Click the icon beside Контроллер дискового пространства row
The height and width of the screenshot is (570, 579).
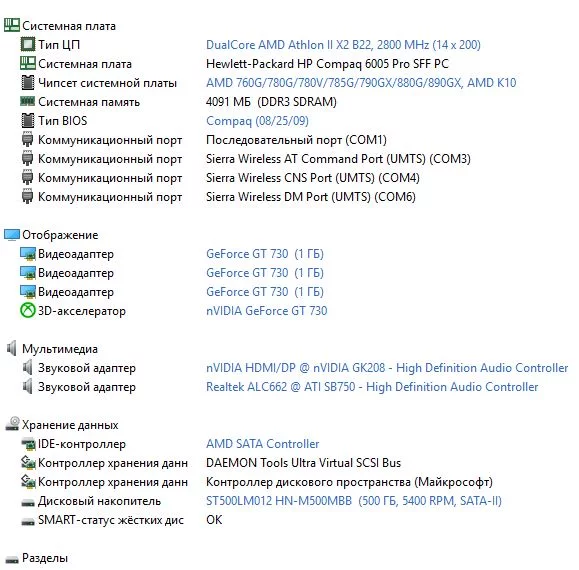click(x=28, y=481)
